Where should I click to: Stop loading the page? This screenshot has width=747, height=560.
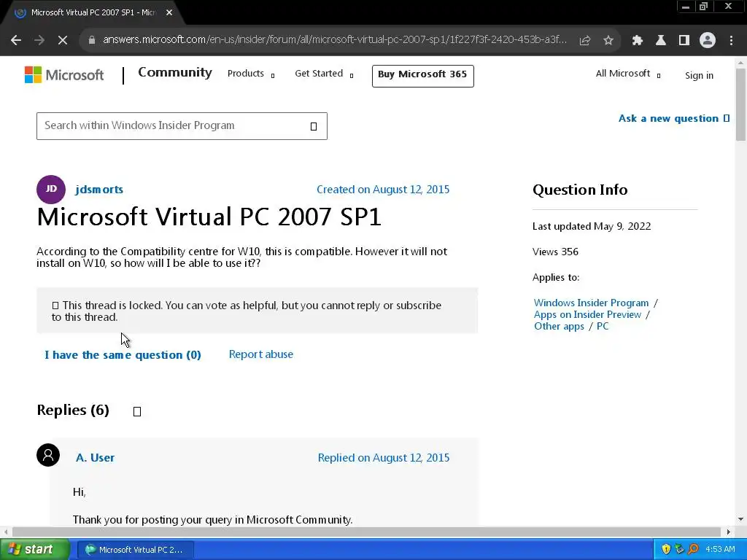(x=63, y=41)
